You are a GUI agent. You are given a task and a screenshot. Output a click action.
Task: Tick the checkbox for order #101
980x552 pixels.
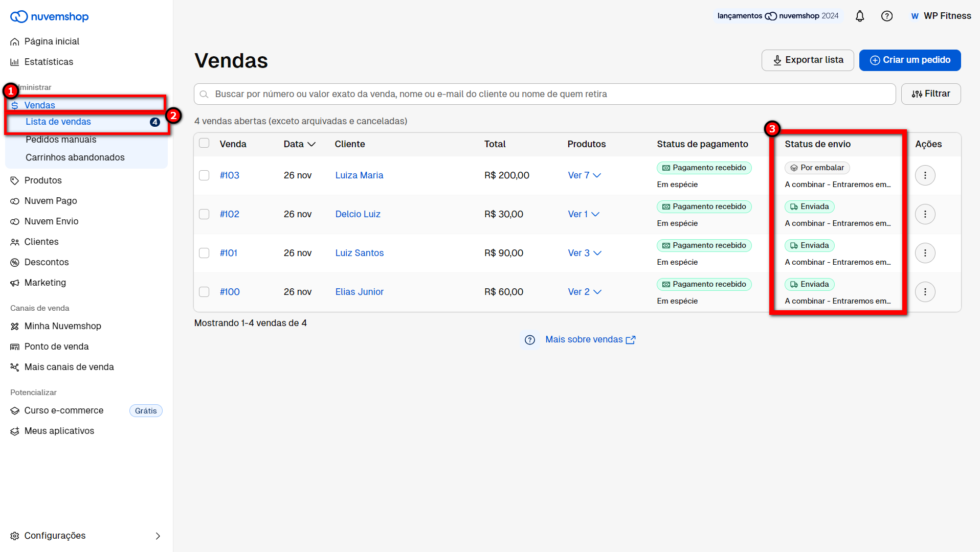[x=204, y=253]
